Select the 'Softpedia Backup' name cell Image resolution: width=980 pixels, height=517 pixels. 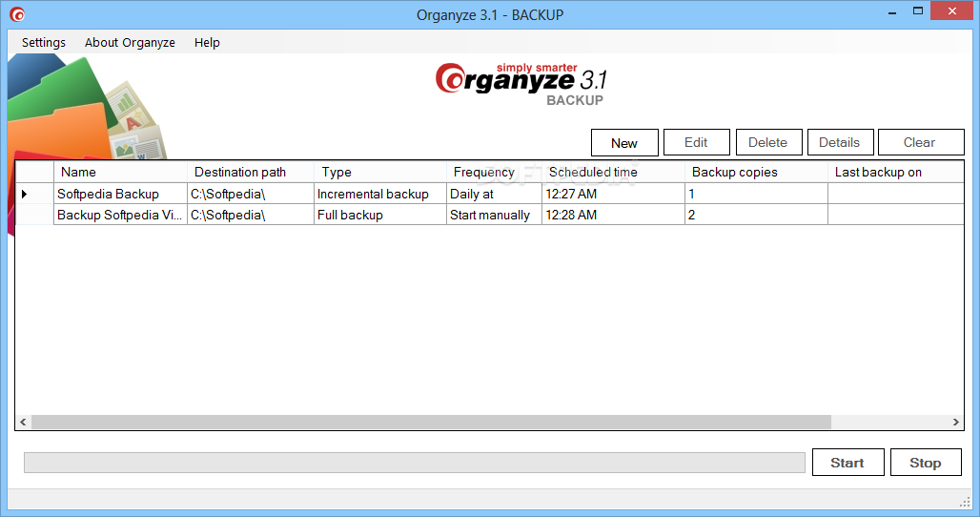121,194
